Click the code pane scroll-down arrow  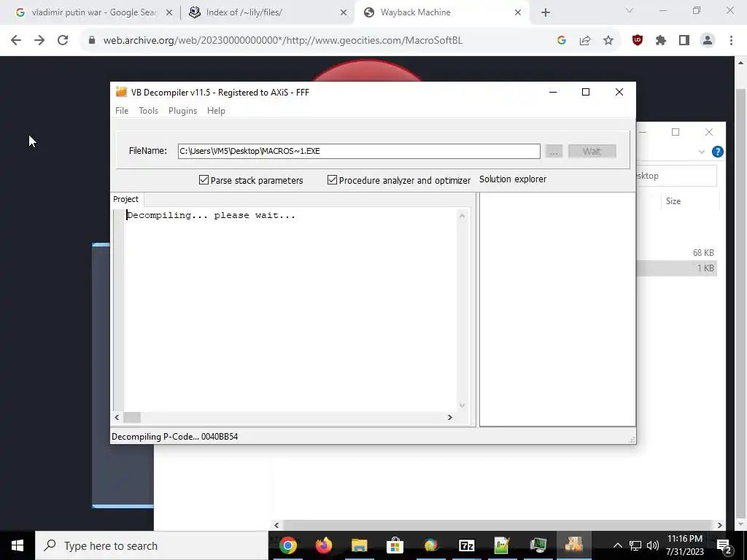(462, 405)
